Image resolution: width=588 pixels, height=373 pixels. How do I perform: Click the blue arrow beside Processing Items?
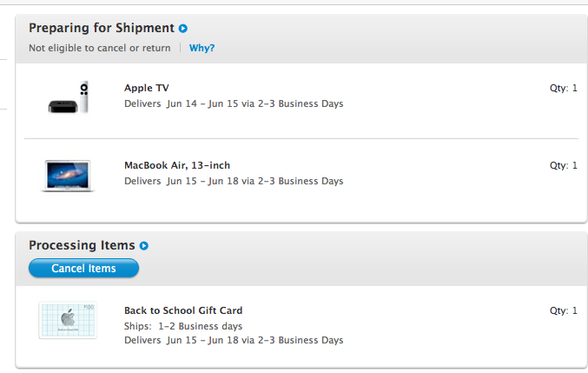tap(144, 246)
